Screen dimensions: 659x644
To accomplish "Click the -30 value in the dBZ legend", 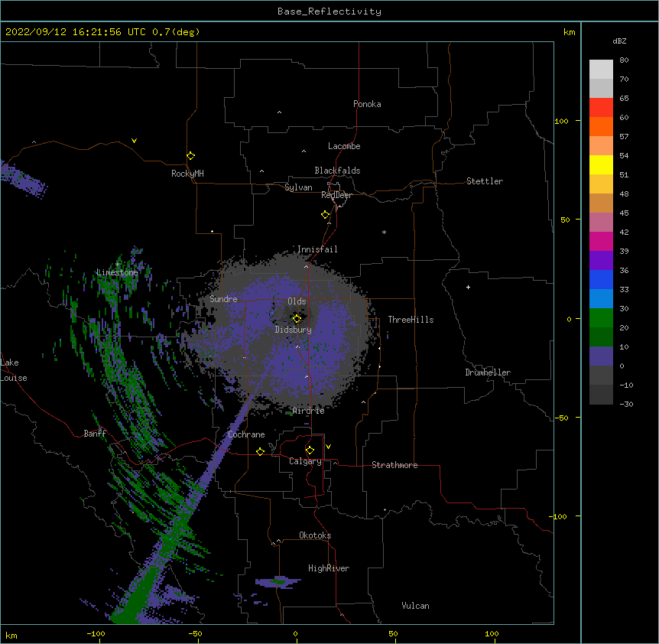I will pos(626,405).
